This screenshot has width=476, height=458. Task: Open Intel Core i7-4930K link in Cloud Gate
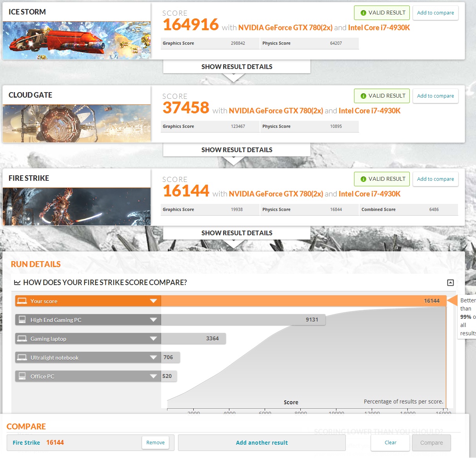369,111
